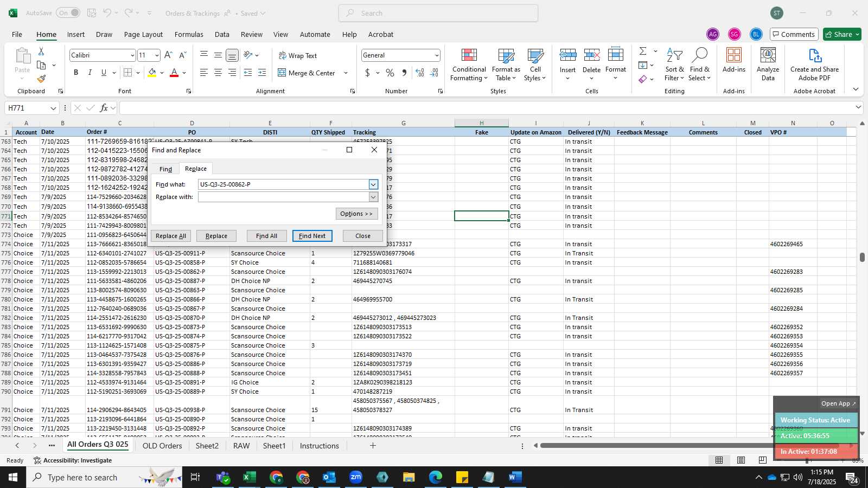Click the Format Painter brush icon

(x=41, y=79)
